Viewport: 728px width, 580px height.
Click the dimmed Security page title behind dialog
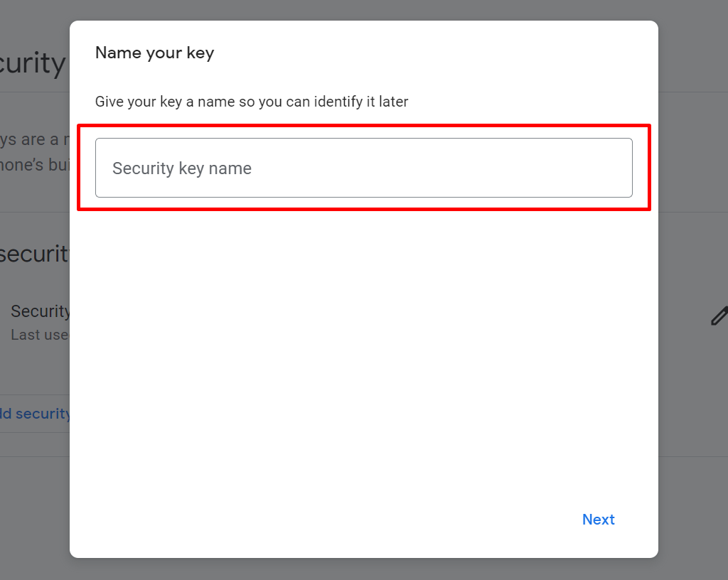point(33,63)
